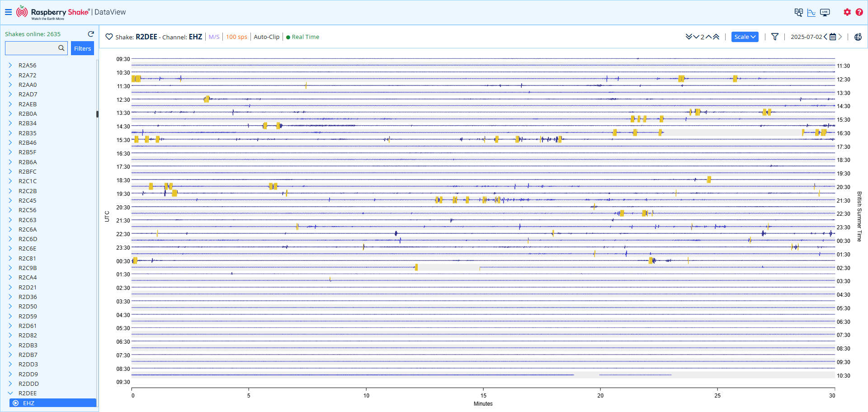Select the EHZ channel row
This screenshot has height=412, width=868.
pos(53,403)
